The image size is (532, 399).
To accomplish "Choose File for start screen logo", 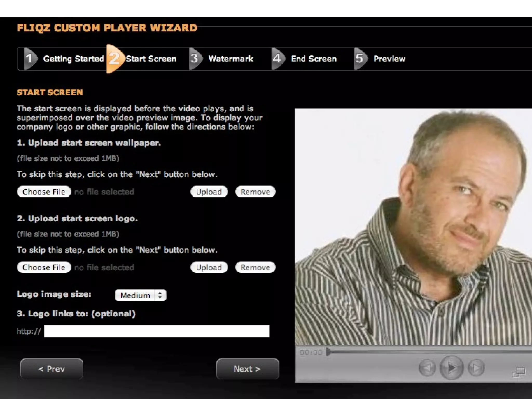I will (44, 267).
